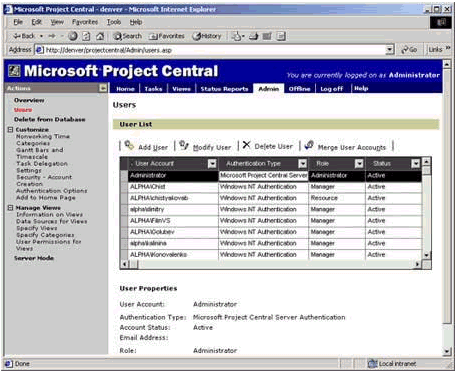Image resolution: width=456 pixels, height=372 pixels.
Task: Switch to the Status Reports tab
Action: coord(224,89)
